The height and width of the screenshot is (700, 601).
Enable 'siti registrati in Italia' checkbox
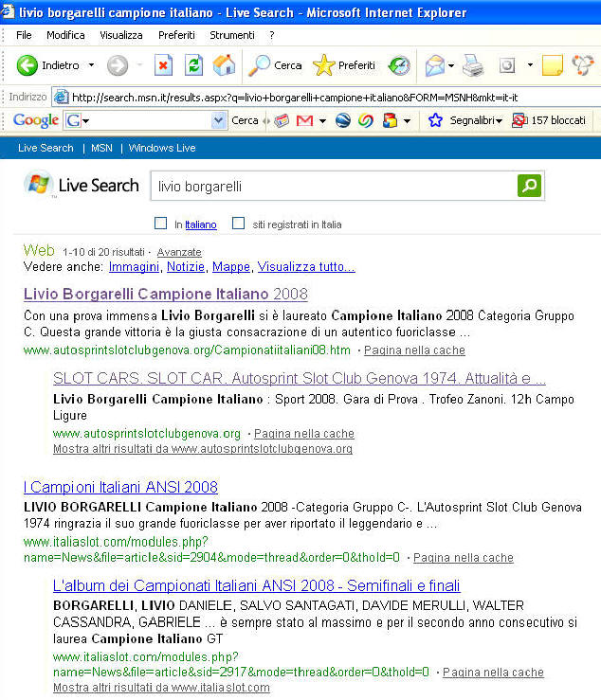point(239,224)
